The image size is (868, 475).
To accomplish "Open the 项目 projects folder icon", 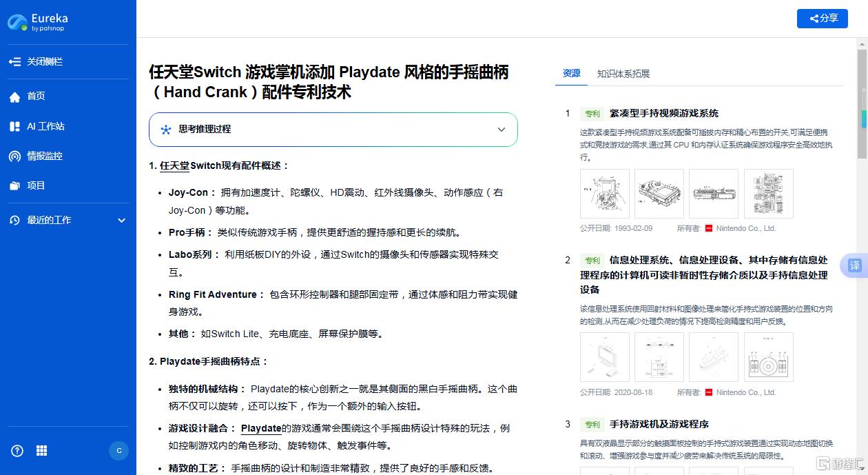I will [x=14, y=186].
